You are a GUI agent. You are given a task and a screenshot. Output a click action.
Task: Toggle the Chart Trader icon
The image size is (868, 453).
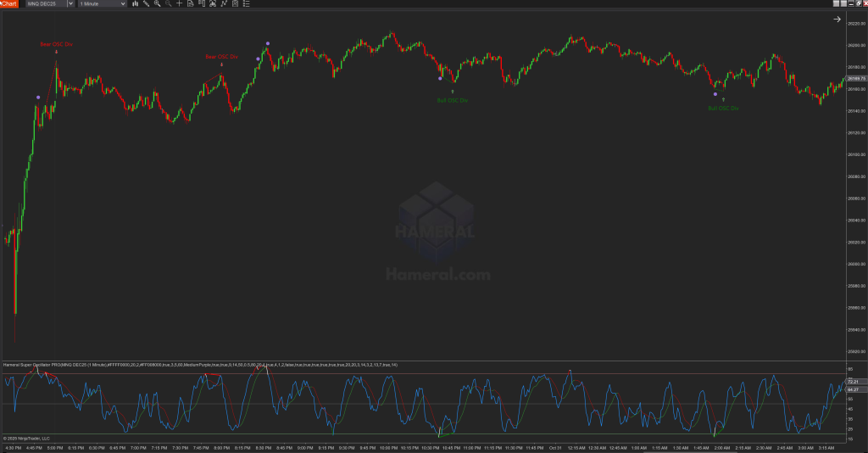200,3
